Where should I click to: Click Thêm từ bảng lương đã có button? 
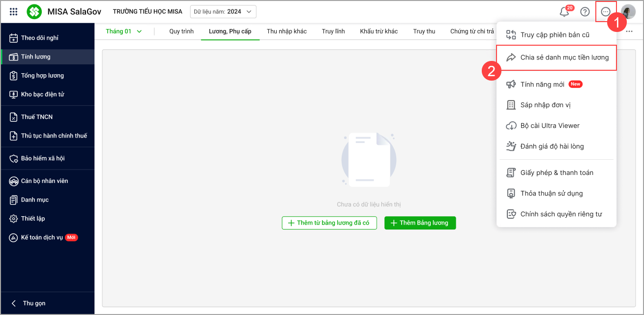(329, 223)
